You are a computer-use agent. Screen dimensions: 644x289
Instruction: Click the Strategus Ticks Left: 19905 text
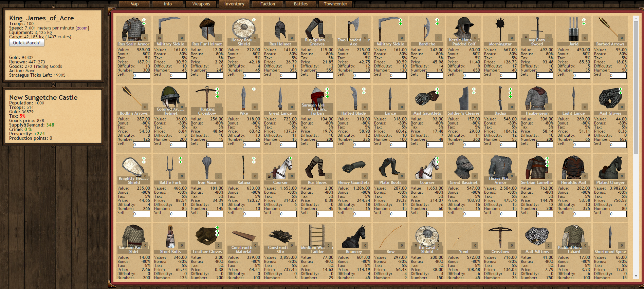point(37,75)
